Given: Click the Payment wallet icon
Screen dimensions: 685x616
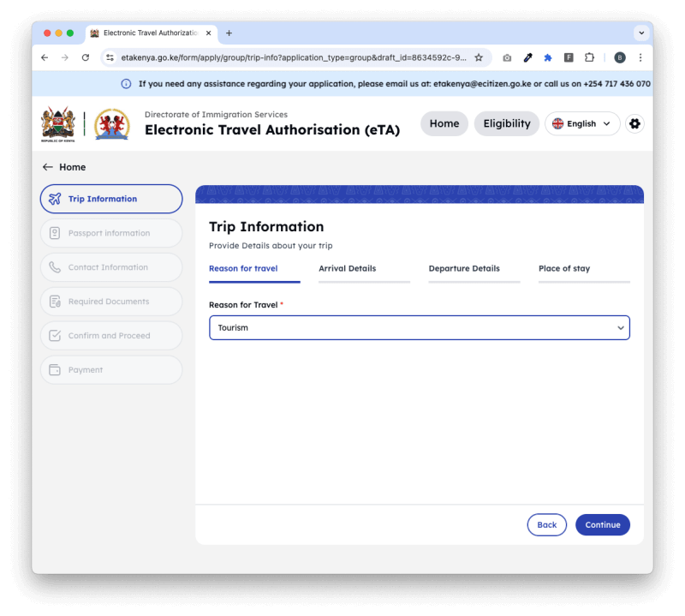Looking at the screenshot, I should click(55, 370).
